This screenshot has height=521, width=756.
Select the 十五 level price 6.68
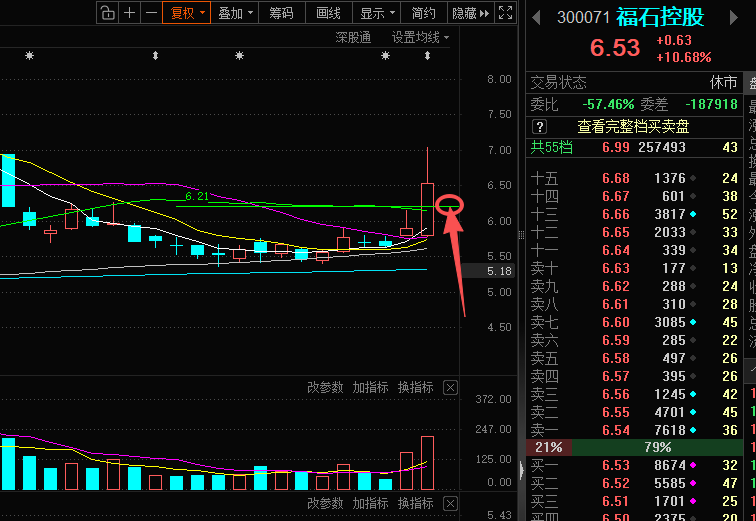point(616,178)
